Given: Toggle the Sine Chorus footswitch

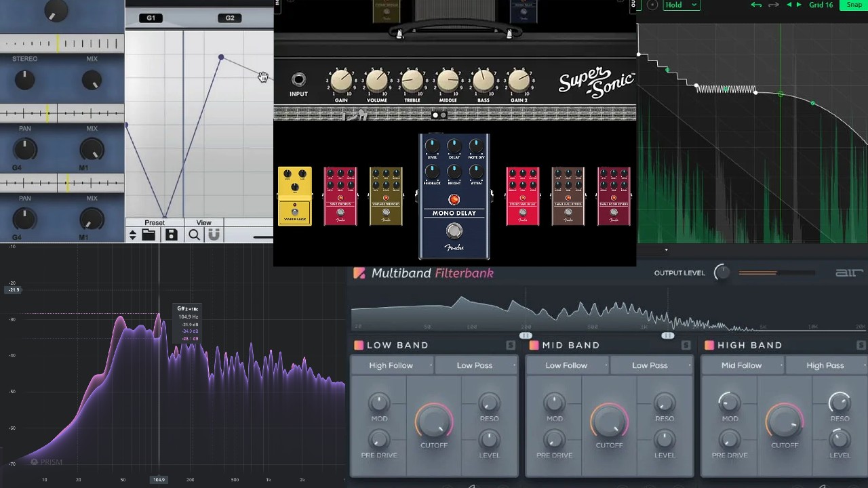Looking at the screenshot, I should (x=340, y=212).
